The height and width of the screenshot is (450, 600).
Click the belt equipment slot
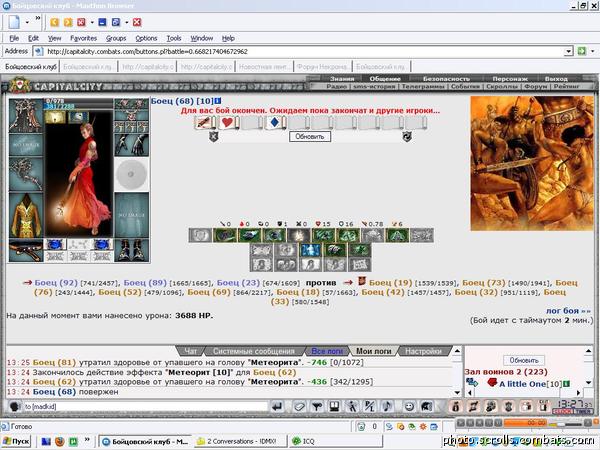point(26,250)
